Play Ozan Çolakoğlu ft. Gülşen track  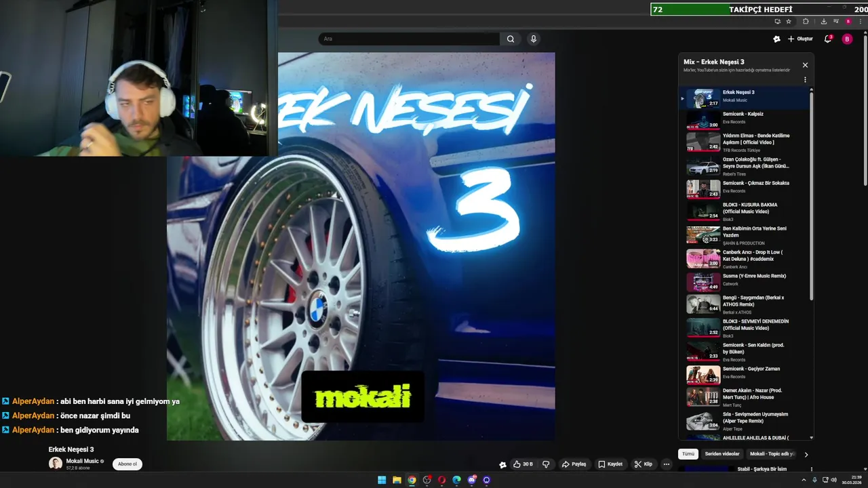[744, 167]
